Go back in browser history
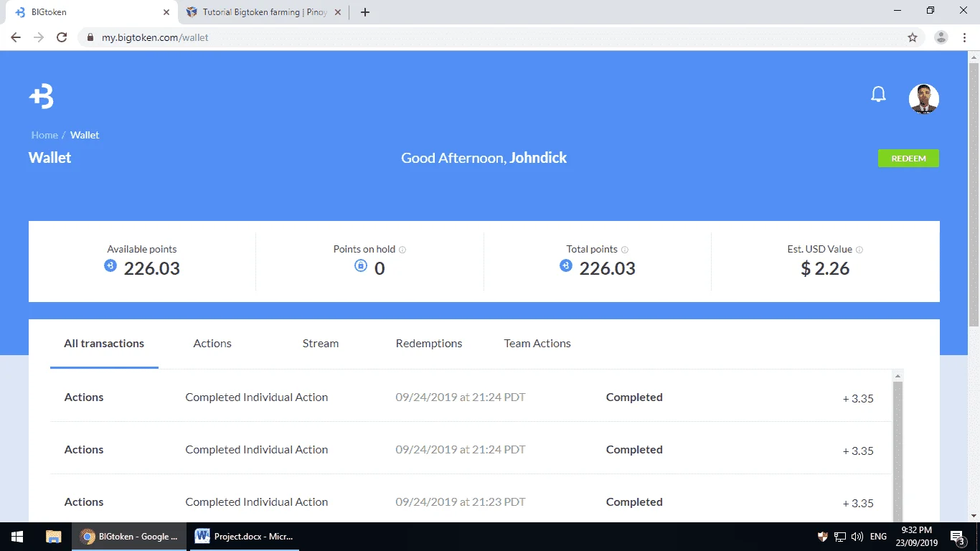The image size is (980, 551). point(16,37)
